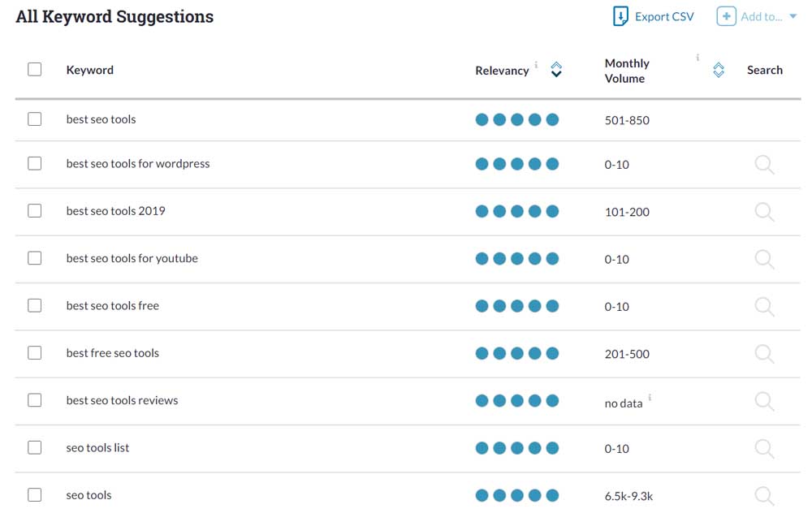This screenshot has height=513, width=812.
Task: Click the magnifier in the 6.5k-9.3k row
Action: [x=764, y=496]
